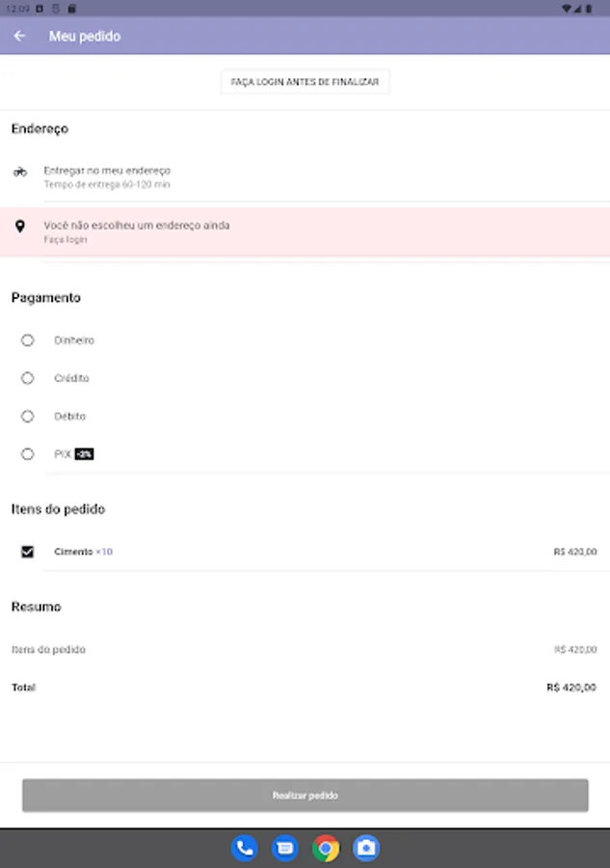Screen dimensions: 610x868
Task: Uncheck the Cimento item checkbox
Action: pos(28,552)
